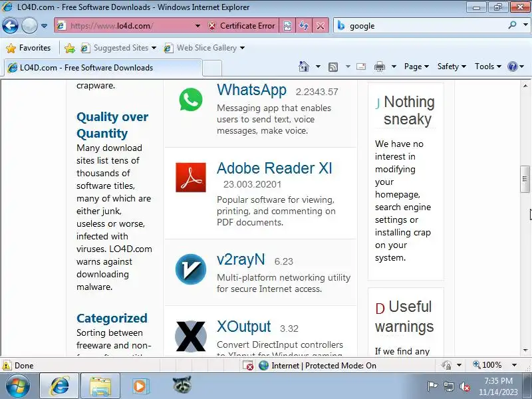Expand the Home button dropdown arrow

coord(318,66)
